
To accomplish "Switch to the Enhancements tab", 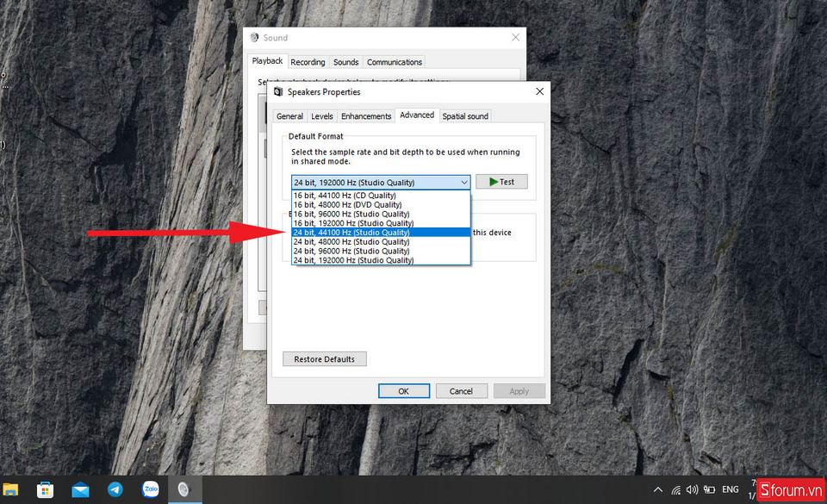I will [x=366, y=116].
